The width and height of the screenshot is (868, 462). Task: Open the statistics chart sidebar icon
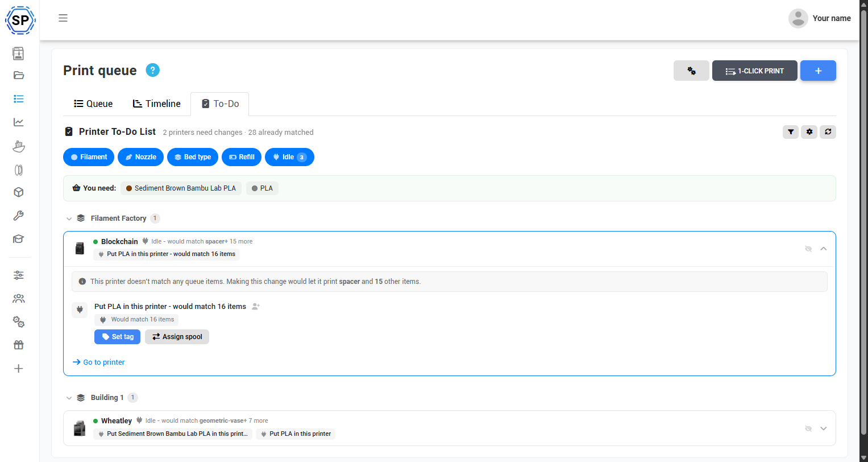pos(18,122)
